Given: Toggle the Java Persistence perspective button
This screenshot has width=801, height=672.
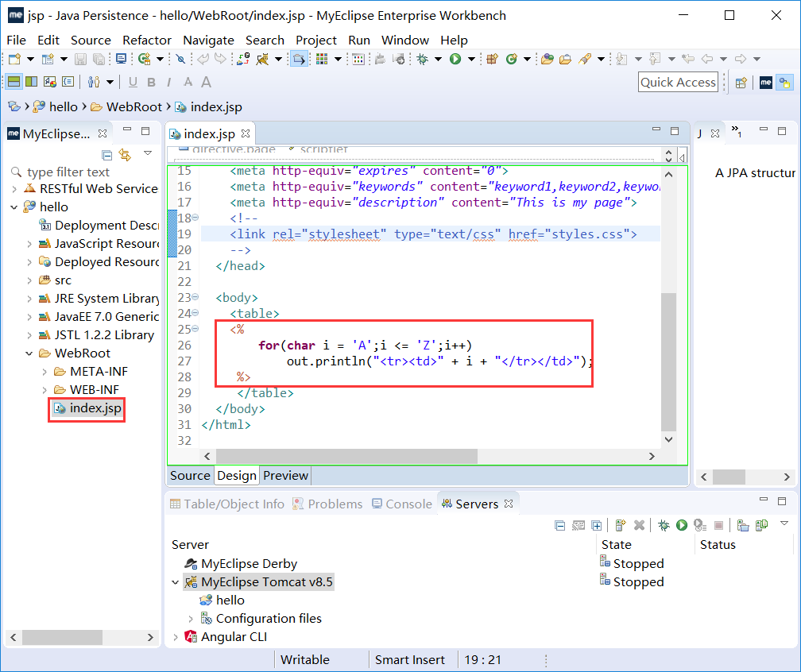Looking at the screenshot, I should tap(785, 82).
